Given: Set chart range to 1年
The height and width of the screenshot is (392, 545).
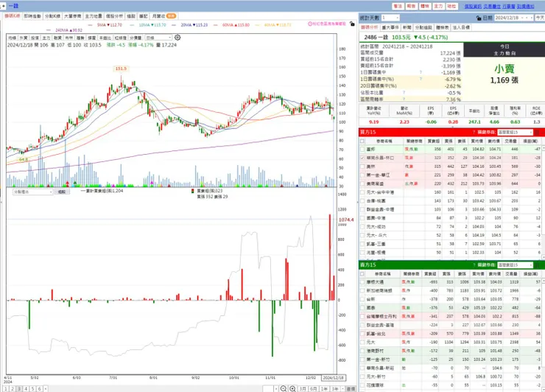Looking at the screenshot, I should (x=324, y=388).
